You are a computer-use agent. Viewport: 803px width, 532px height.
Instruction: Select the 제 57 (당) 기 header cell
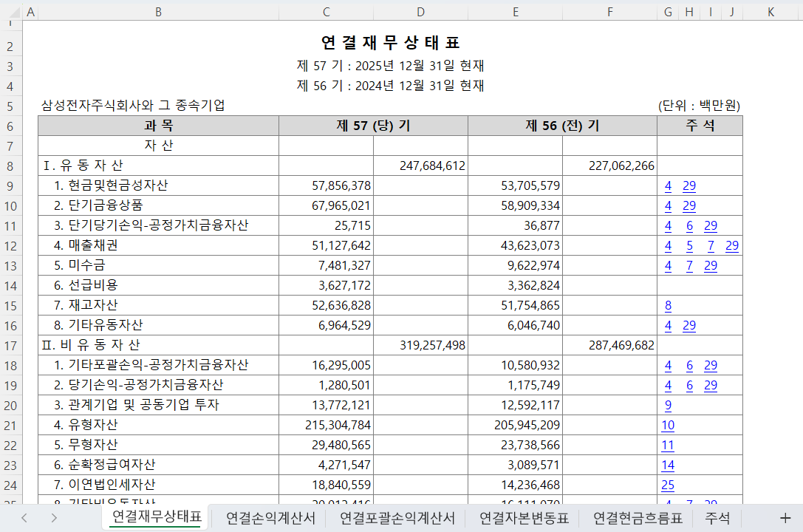tap(373, 126)
